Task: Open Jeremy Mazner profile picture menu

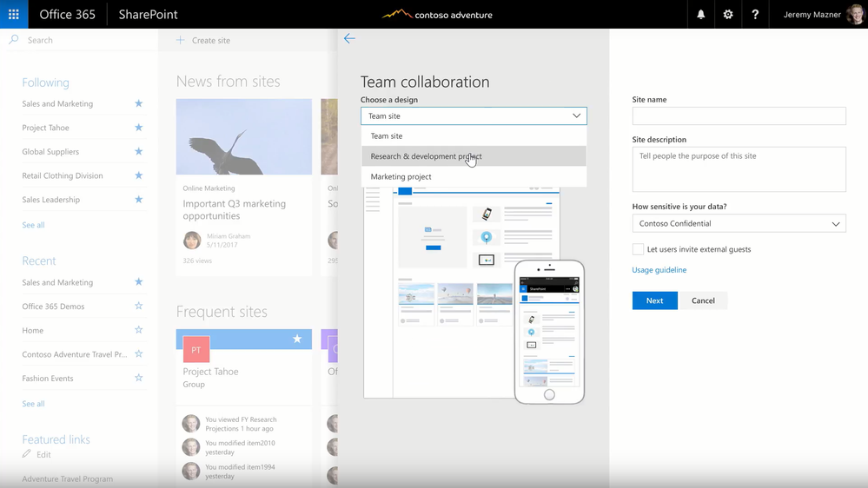Action: [x=855, y=15]
